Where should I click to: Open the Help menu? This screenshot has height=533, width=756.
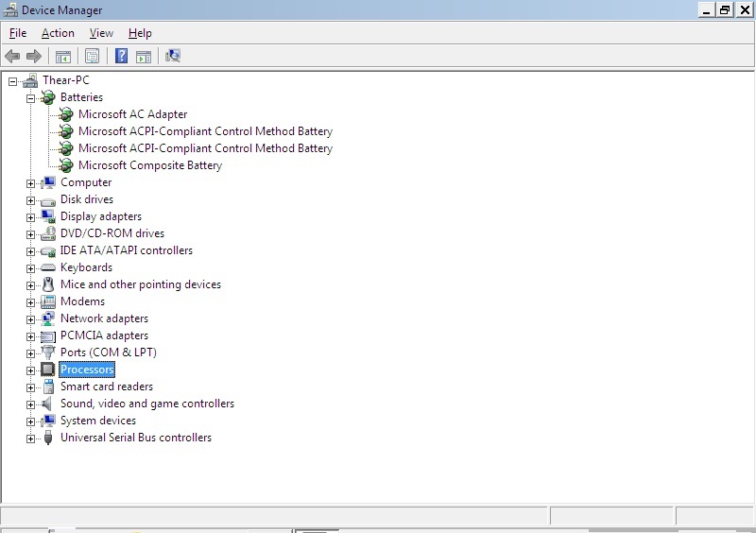[140, 33]
